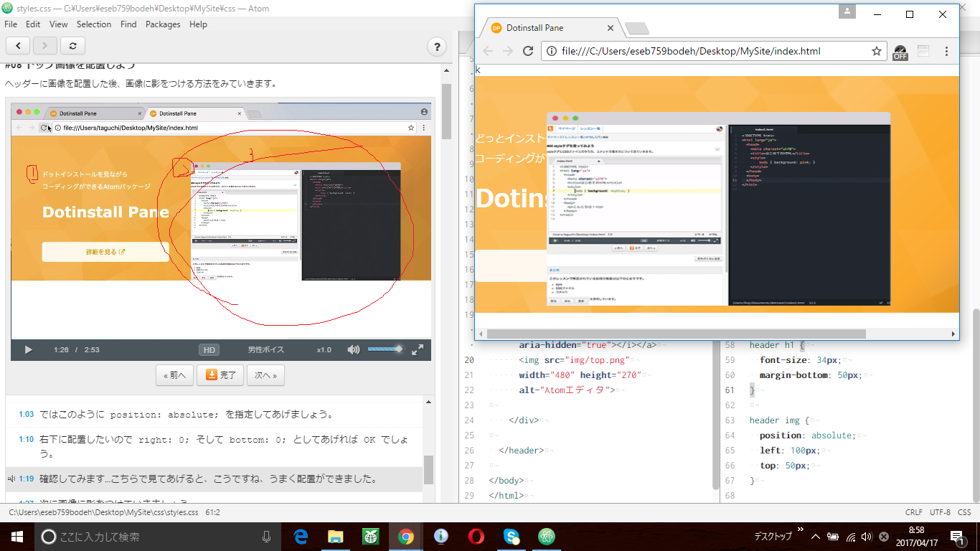Mute the video with the speaker icon
Screen dimensions: 980x551
tap(353, 350)
